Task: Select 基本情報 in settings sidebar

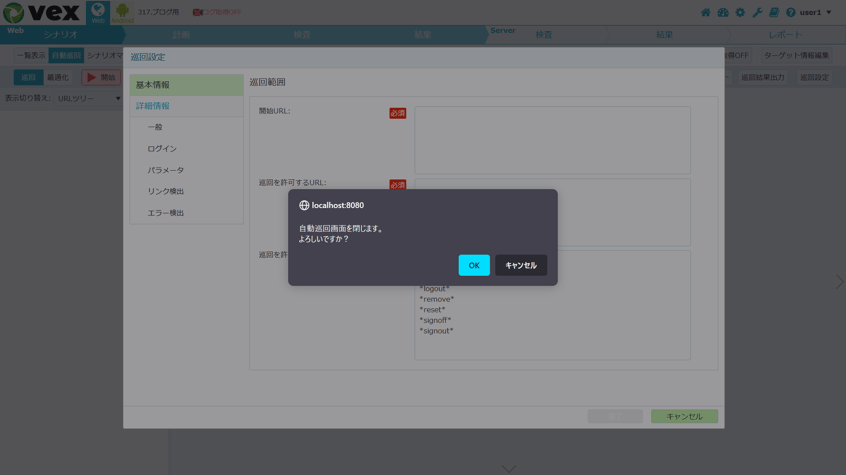Action: pyautogui.click(x=187, y=85)
